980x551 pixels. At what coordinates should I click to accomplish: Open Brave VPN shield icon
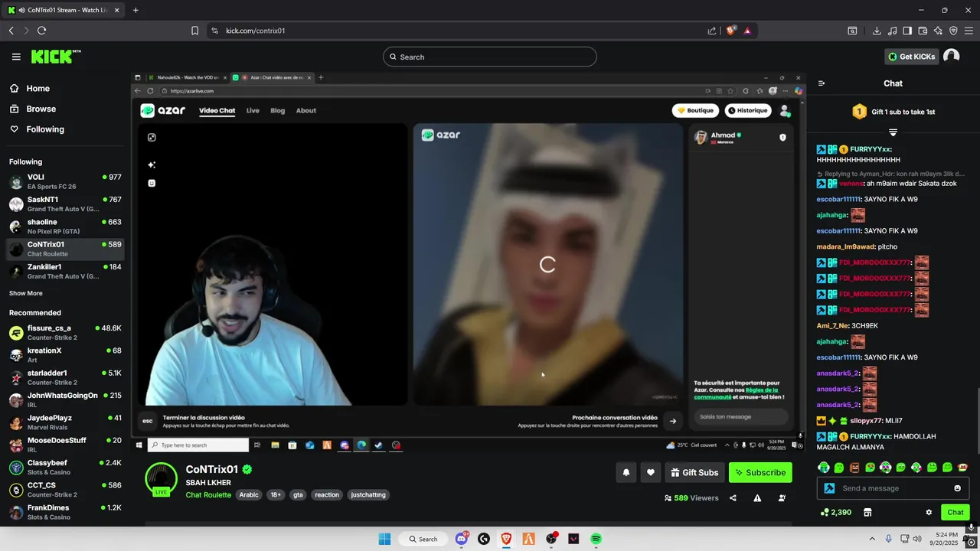(x=953, y=31)
